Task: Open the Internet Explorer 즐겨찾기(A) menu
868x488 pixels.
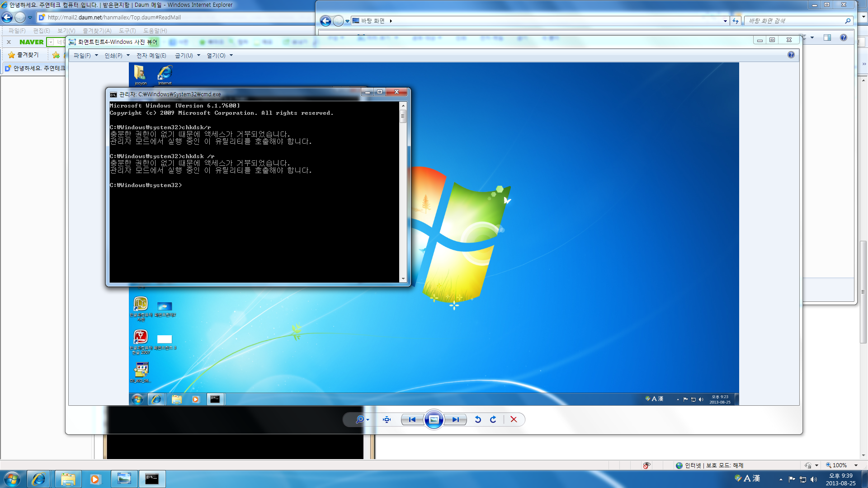Action: point(97,31)
